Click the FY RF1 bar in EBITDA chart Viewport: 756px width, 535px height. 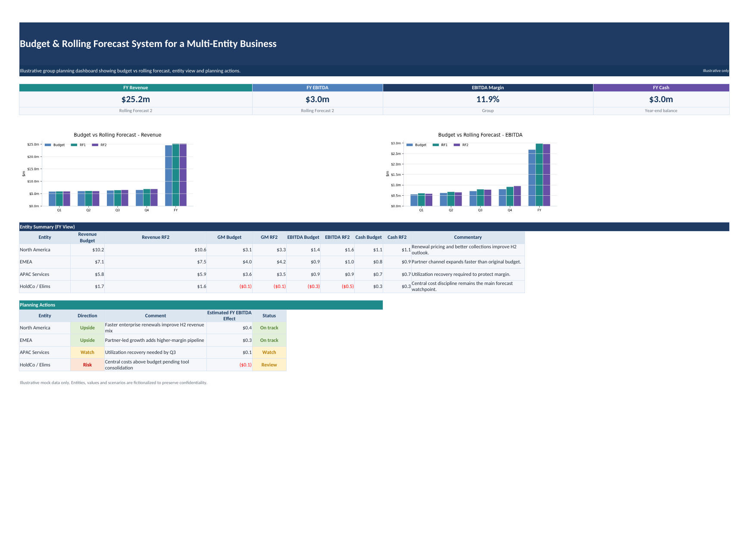pos(539,175)
